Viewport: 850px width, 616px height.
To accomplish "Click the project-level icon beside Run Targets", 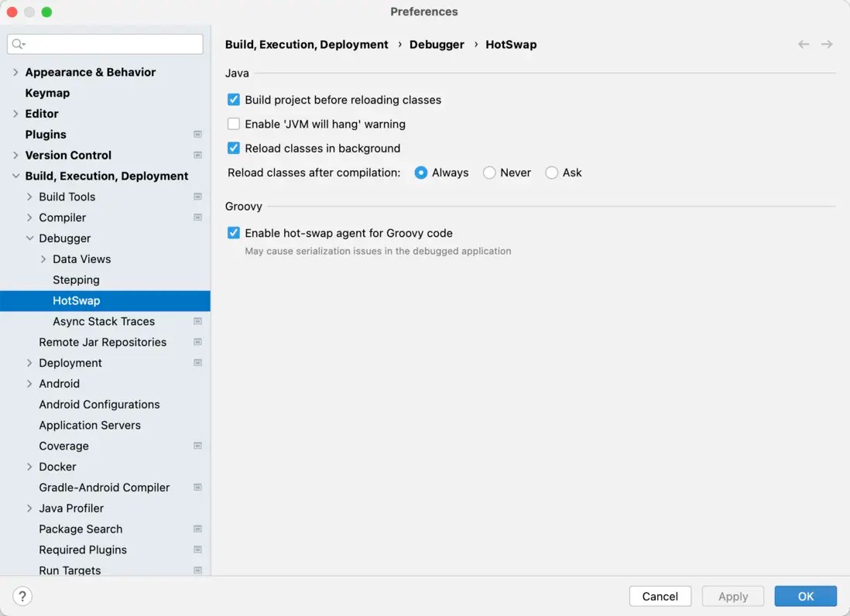I will 198,570.
